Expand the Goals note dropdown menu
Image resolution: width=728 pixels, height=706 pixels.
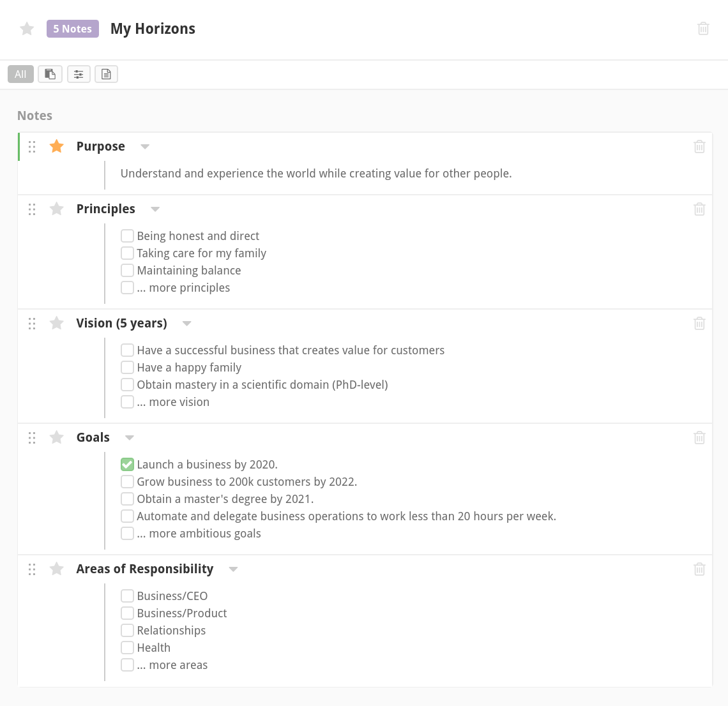[130, 438]
